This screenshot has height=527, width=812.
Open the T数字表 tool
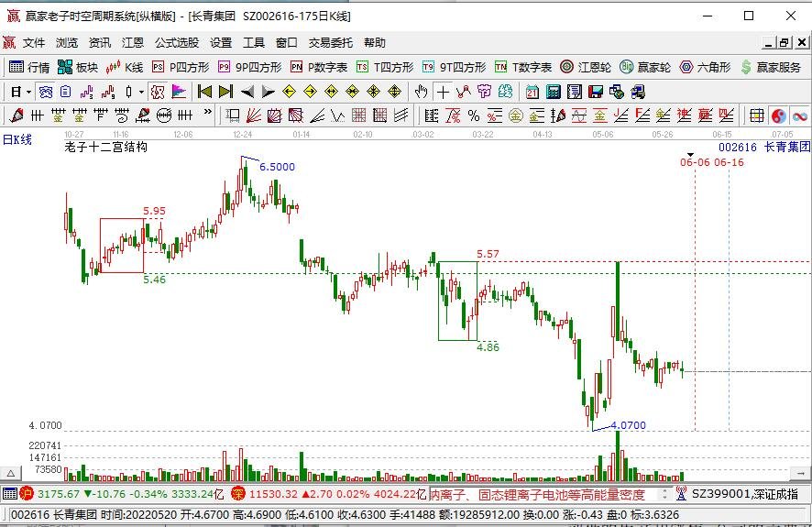coord(523,67)
